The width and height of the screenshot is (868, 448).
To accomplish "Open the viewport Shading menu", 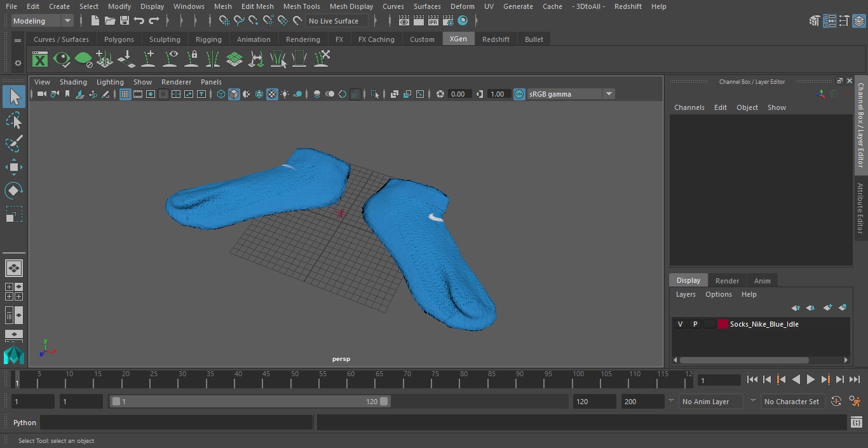I will point(73,82).
